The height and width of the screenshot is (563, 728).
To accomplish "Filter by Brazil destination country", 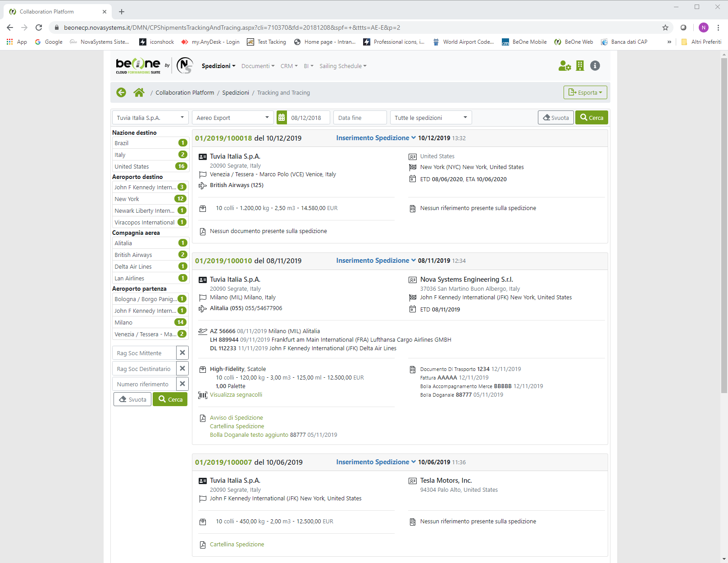I will 150,143.
